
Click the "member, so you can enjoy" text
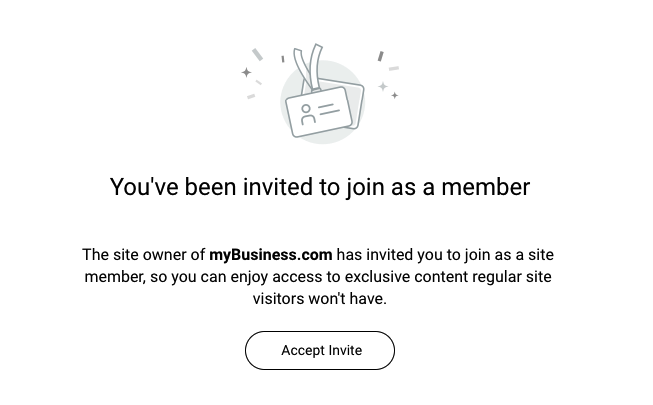coord(176,277)
